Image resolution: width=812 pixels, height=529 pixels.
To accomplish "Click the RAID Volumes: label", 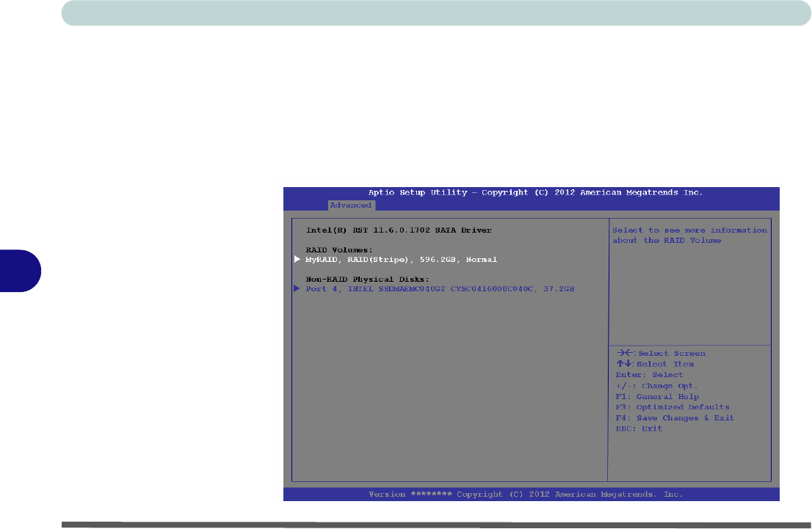I will (339, 250).
